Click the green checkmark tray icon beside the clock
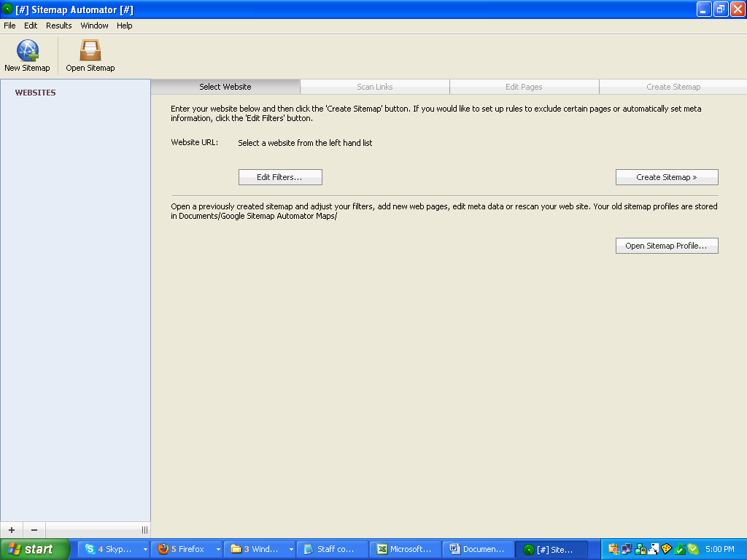Viewport: 747px width, 560px height. pos(693,549)
